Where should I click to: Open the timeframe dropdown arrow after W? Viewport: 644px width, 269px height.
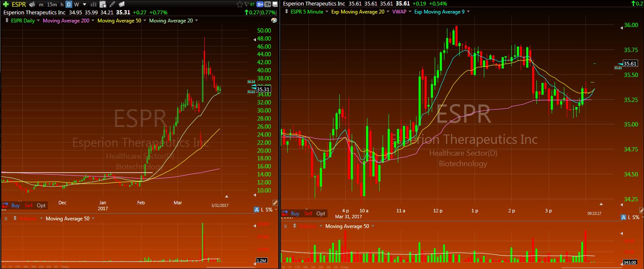point(85,4)
